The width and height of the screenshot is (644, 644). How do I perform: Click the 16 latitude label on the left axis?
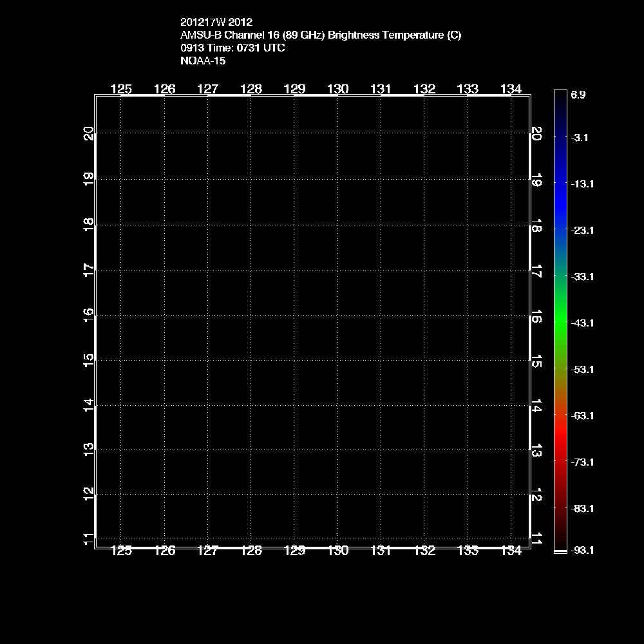[89, 314]
